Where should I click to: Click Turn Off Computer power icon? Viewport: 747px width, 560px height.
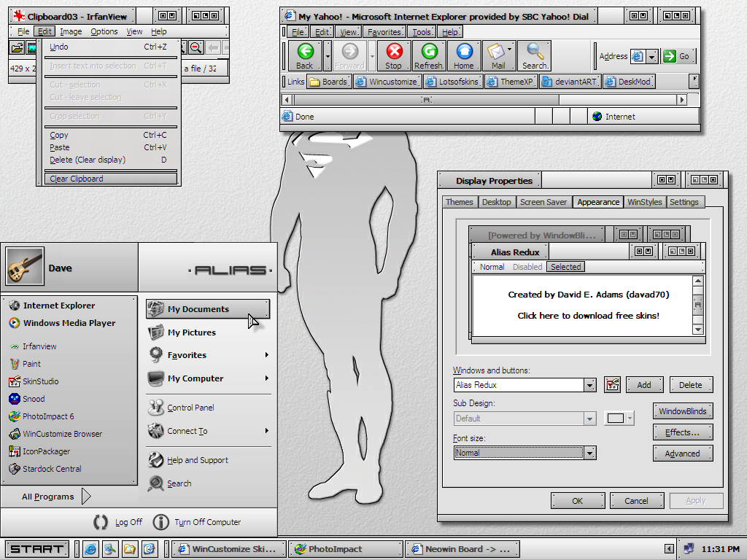coord(161,522)
